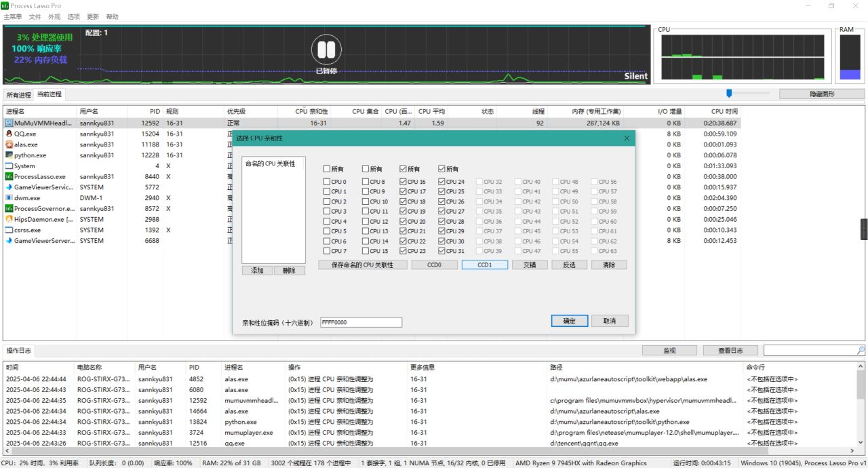The width and height of the screenshot is (868, 468).
Task: Click the dwm.exe process icon
Action: tap(9, 198)
